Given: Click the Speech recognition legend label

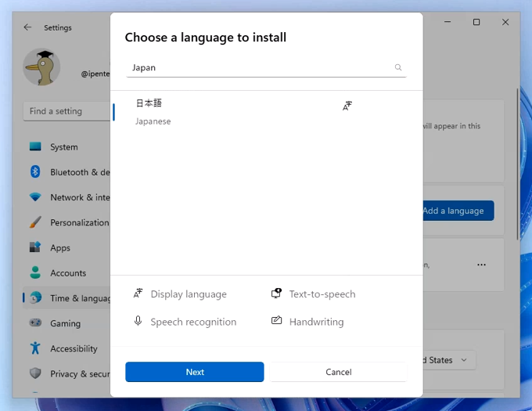Looking at the screenshot, I should [x=193, y=322].
